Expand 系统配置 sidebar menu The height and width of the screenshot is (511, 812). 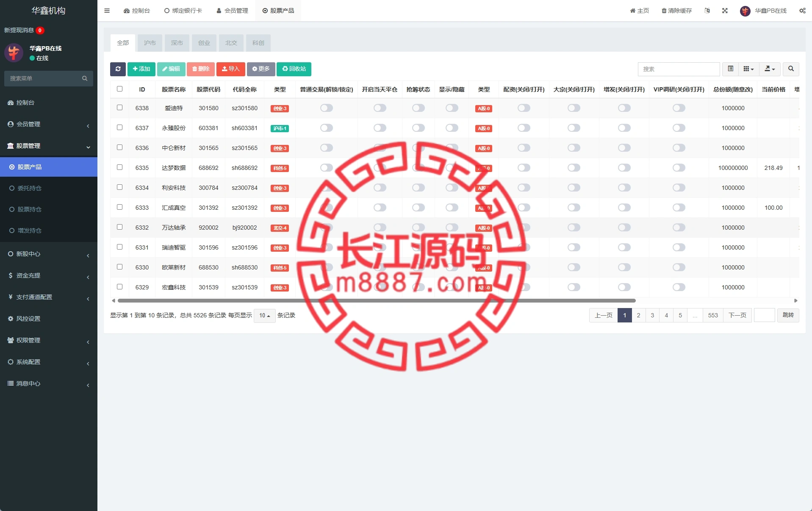click(x=49, y=362)
